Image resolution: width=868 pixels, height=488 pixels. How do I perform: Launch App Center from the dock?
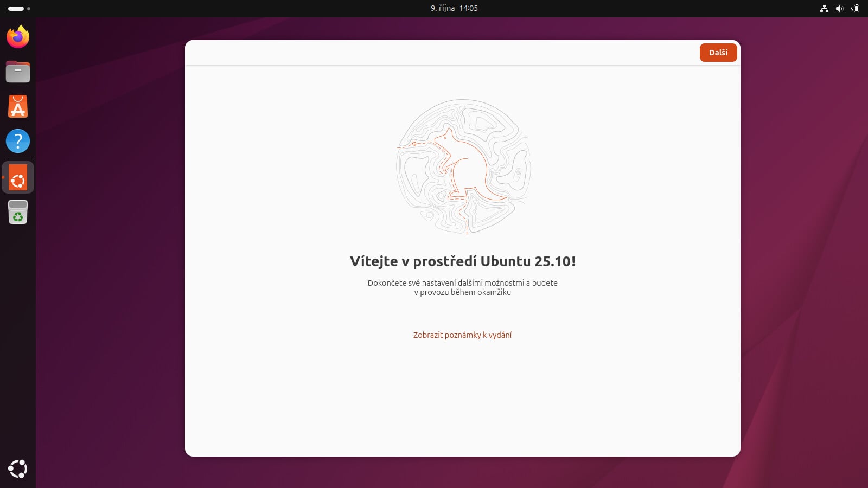(x=18, y=106)
